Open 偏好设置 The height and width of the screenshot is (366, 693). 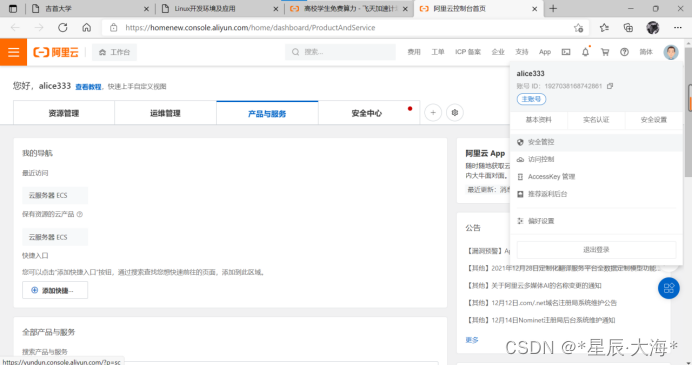(x=596, y=221)
